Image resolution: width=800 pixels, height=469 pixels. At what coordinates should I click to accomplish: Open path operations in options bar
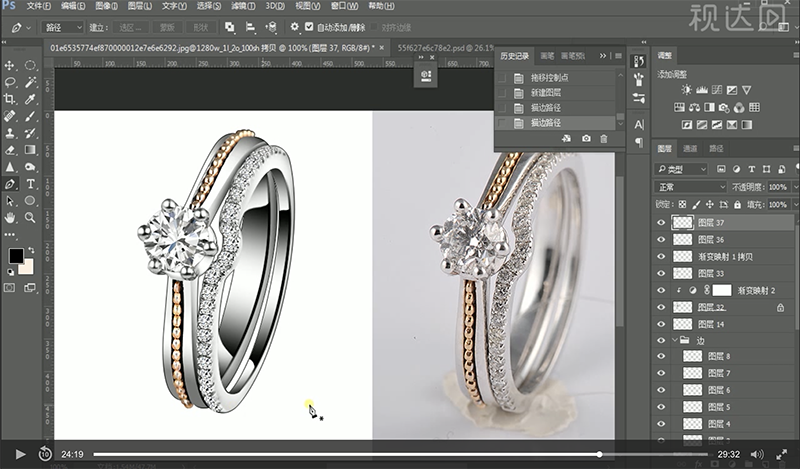pos(230,27)
